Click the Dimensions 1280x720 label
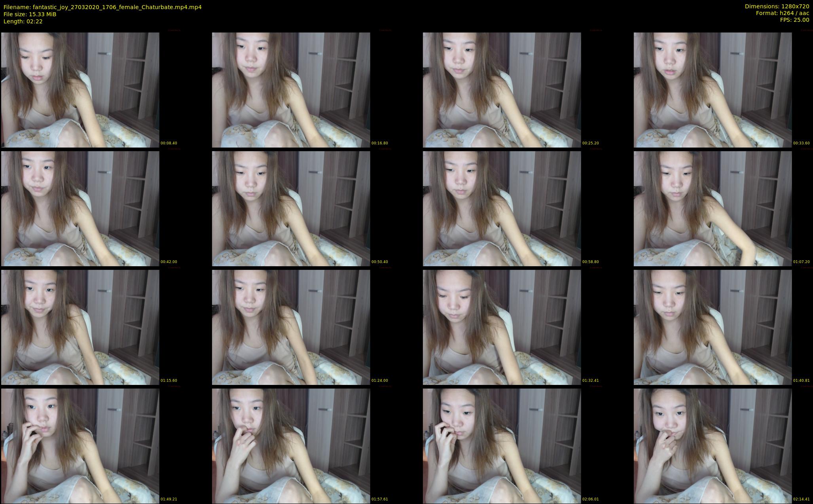The image size is (813, 504). (x=777, y=6)
